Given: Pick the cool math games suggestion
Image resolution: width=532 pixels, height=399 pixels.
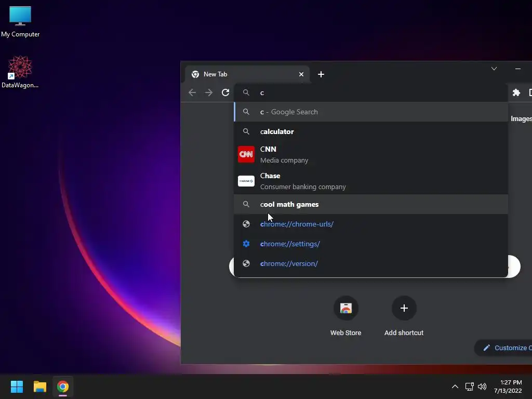Looking at the screenshot, I should tap(371, 204).
